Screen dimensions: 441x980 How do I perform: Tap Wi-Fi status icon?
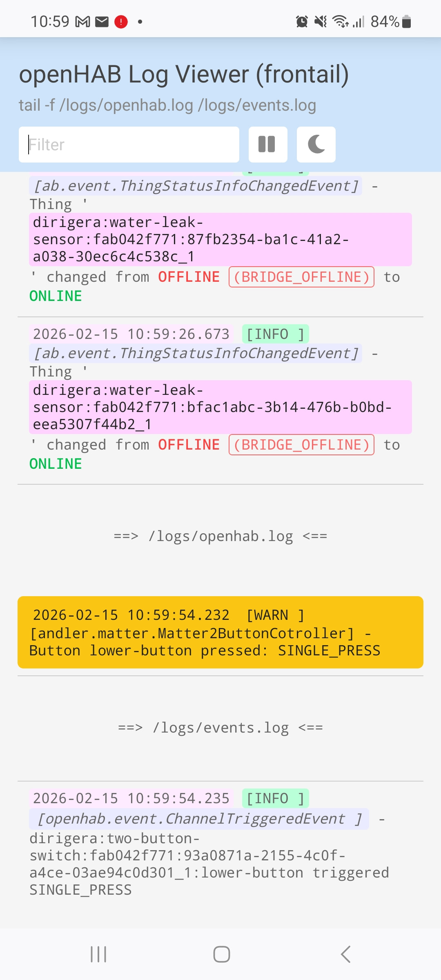click(340, 21)
